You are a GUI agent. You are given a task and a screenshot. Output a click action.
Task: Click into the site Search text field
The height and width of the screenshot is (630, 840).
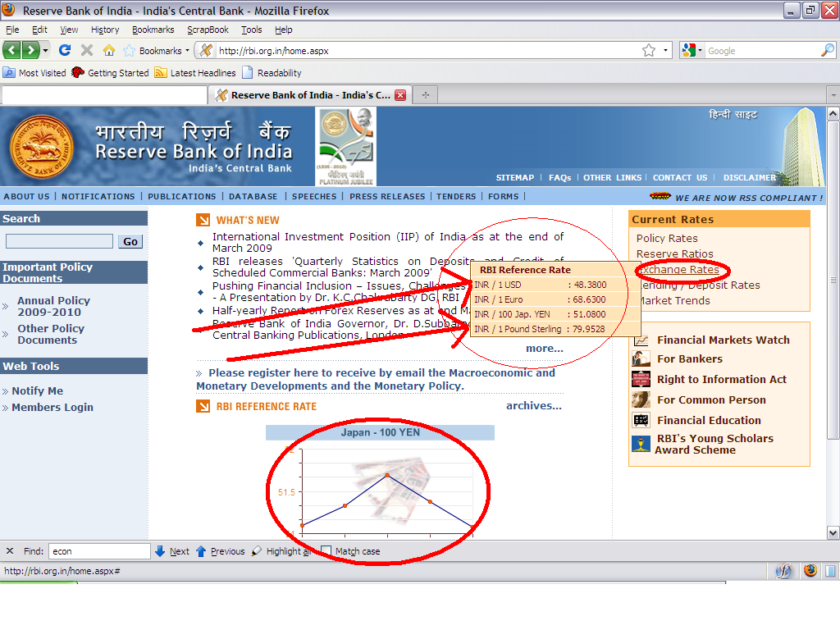pyautogui.click(x=59, y=242)
